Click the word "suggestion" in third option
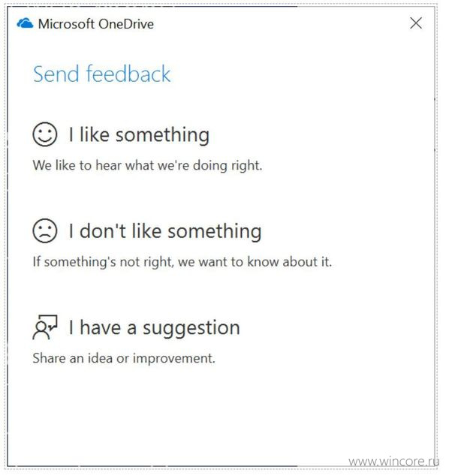Screen dimensions: 449x476 (x=191, y=329)
